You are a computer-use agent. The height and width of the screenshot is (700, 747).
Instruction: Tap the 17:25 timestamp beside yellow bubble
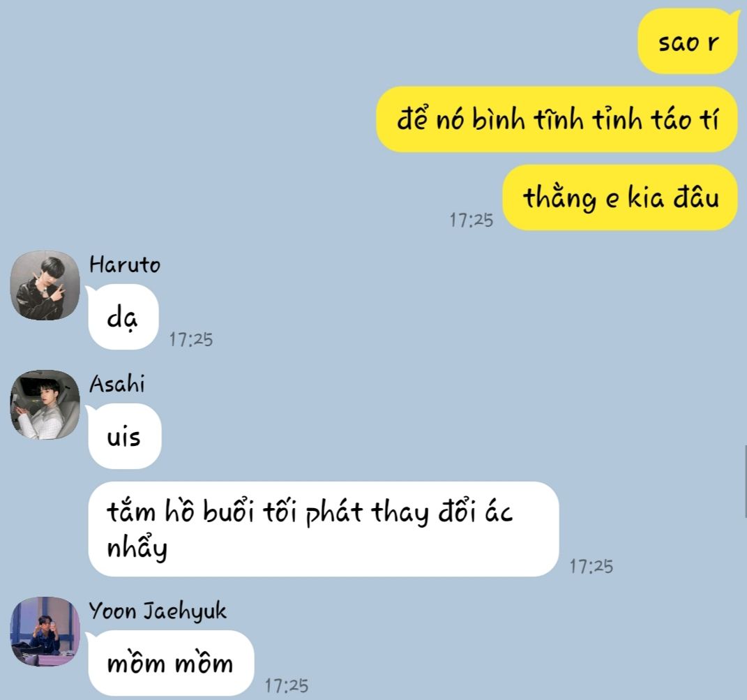[471, 221]
